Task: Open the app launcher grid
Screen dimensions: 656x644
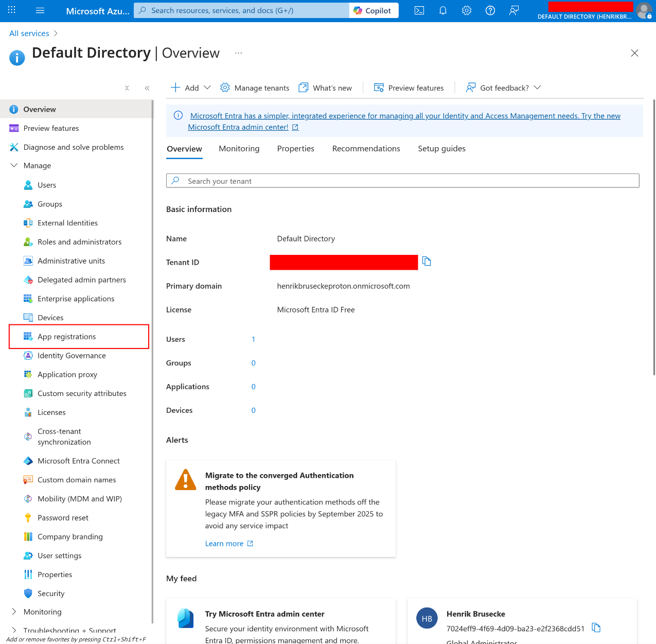Action: 11,10
